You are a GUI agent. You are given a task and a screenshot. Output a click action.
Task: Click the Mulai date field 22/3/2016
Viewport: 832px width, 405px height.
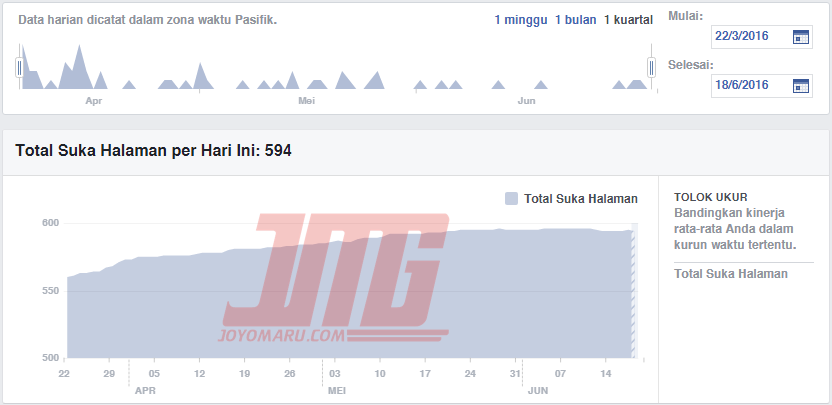pyautogui.click(x=761, y=37)
